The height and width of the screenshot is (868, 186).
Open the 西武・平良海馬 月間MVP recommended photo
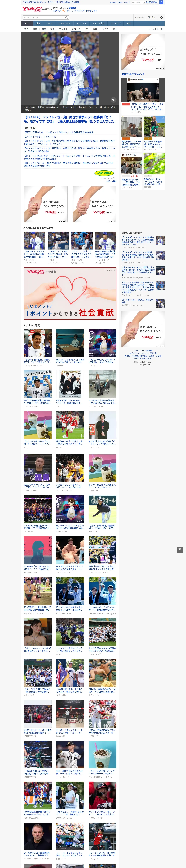pos(38,384)
